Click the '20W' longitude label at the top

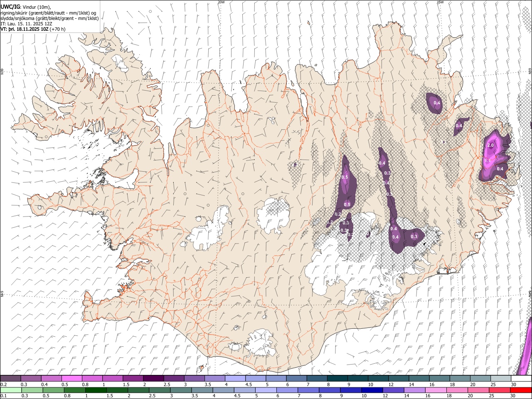221,2
